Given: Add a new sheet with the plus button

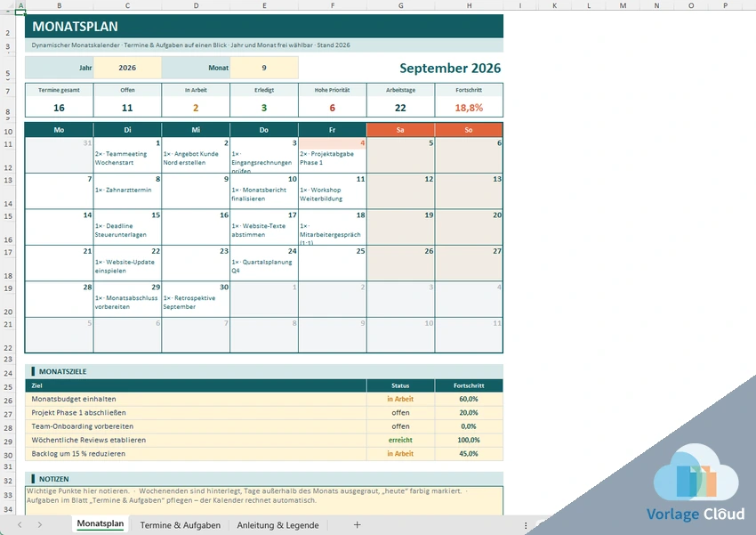Looking at the screenshot, I should tap(357, 525).
